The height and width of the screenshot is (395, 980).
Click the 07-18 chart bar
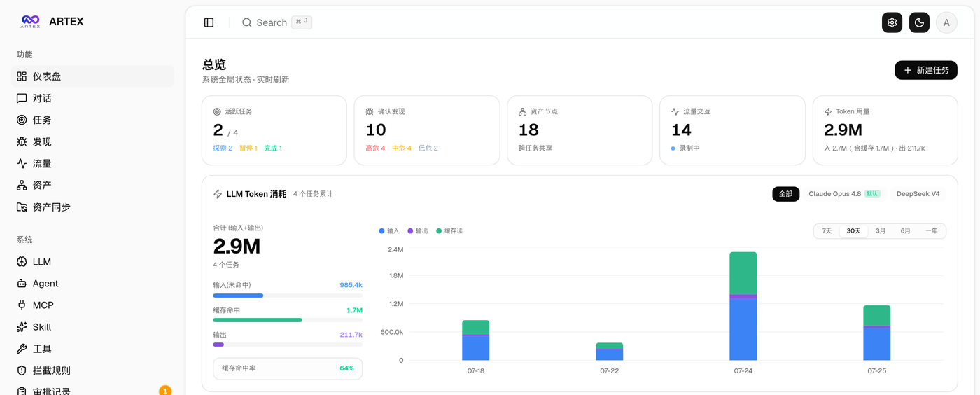click(475, 340)
